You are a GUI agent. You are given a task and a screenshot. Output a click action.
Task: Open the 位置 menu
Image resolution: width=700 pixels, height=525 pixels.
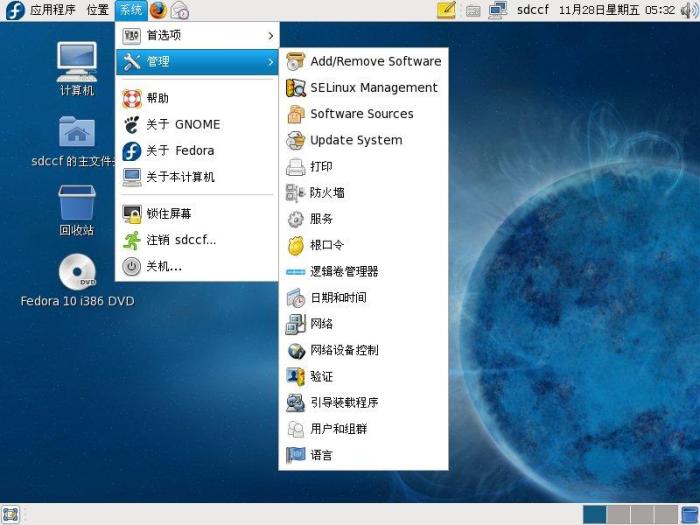tap(98, 10)
